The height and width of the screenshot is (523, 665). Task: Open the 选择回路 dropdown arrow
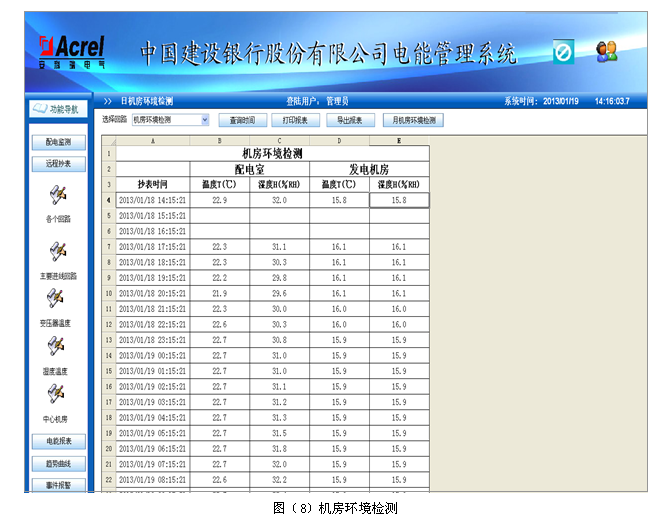(205, 120)
